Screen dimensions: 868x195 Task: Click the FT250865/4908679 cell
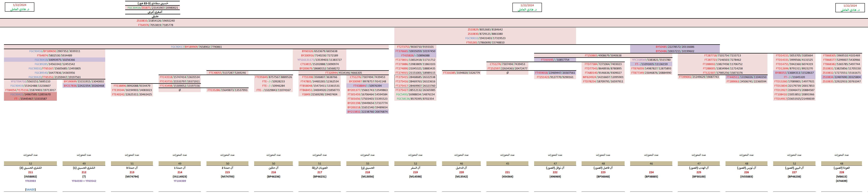tap(603, 56)
